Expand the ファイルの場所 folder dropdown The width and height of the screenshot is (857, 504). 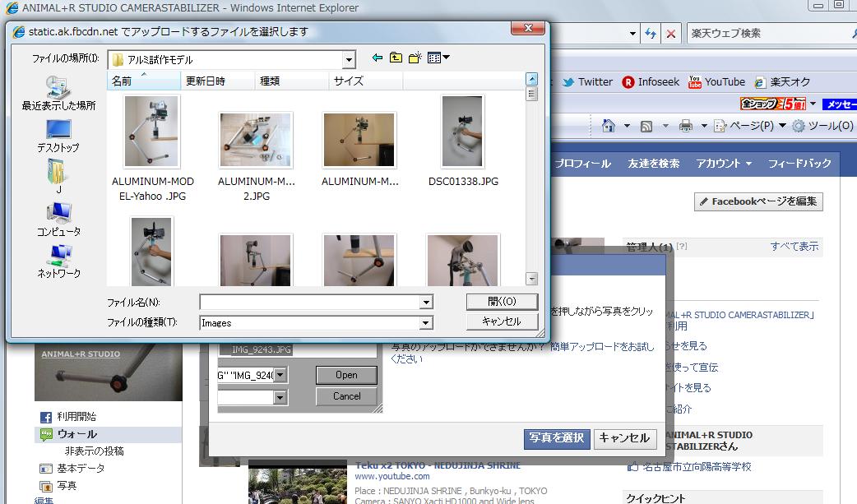349,59
